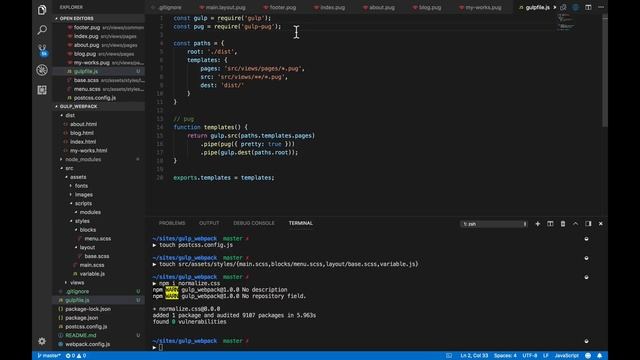Click the terminal input prompt line

tap(160, 347)
